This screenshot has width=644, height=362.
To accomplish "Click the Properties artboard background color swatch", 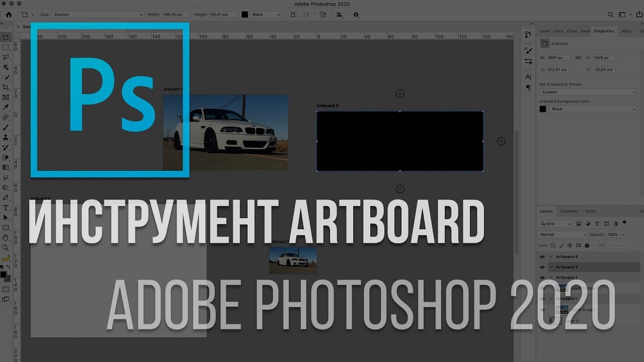I will (x=543, y=109).
